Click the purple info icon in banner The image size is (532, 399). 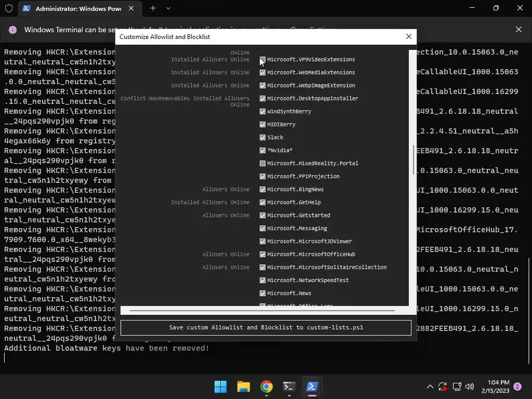12,30
